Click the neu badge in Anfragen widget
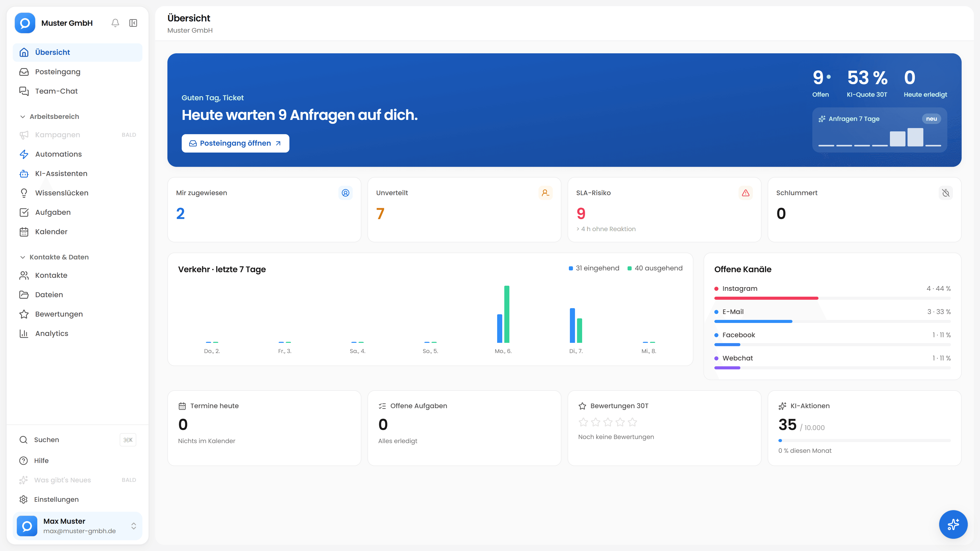Viewport: 980px width, 551px height. [x=931, y=119]
